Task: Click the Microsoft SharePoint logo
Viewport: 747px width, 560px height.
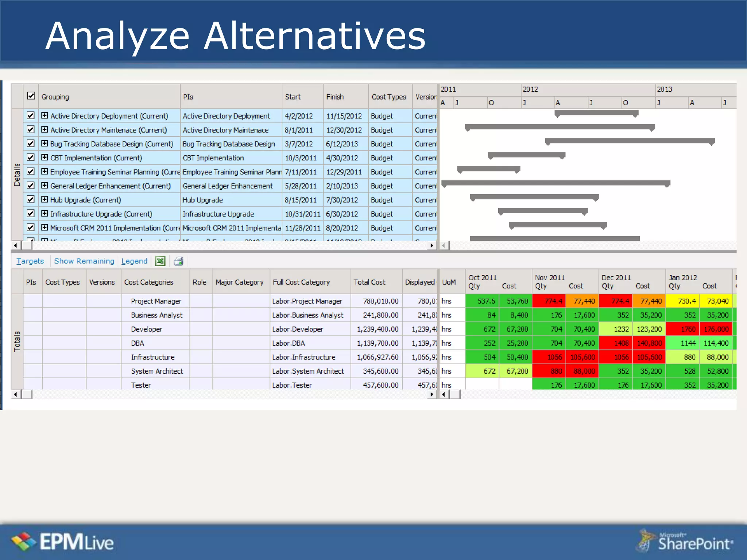Action: point(685,541)
